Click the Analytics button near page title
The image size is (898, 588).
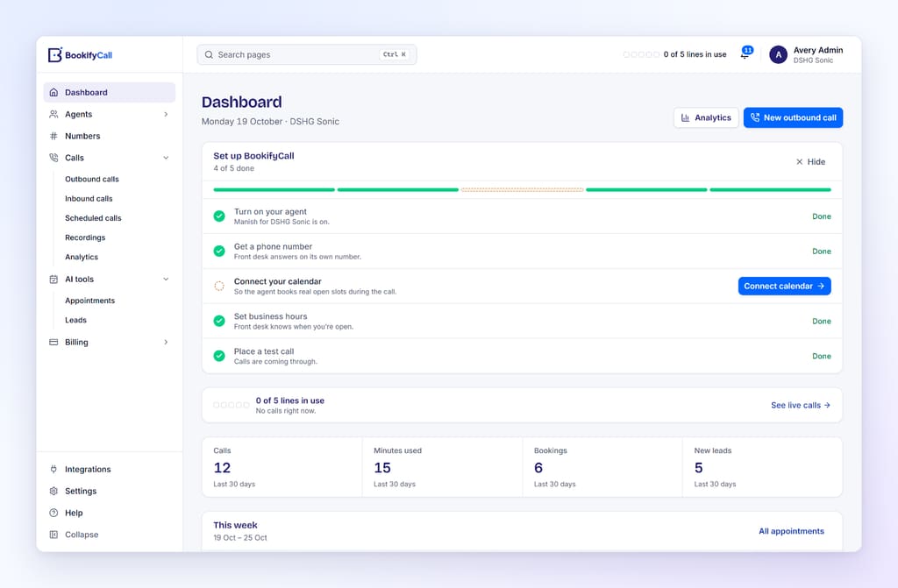point(706,117)
